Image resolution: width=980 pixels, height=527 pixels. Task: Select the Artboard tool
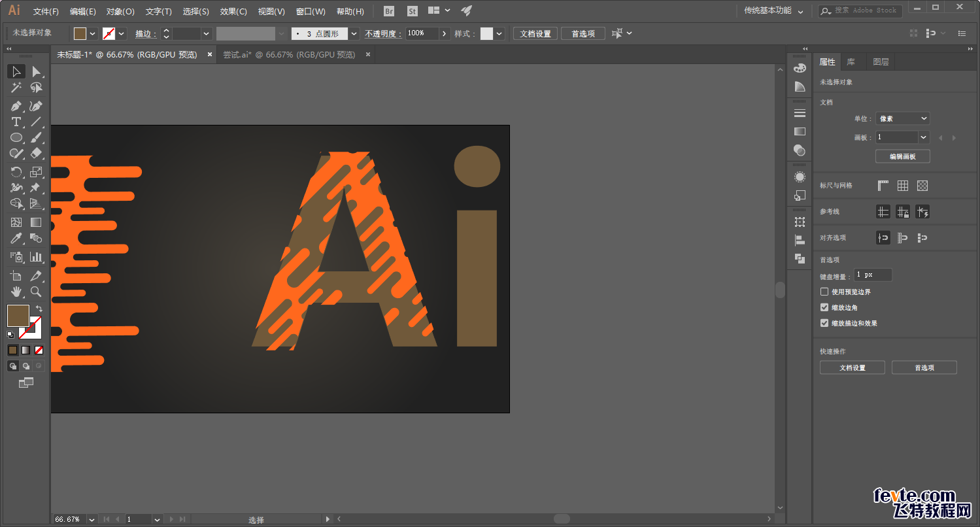coord(16,276)
